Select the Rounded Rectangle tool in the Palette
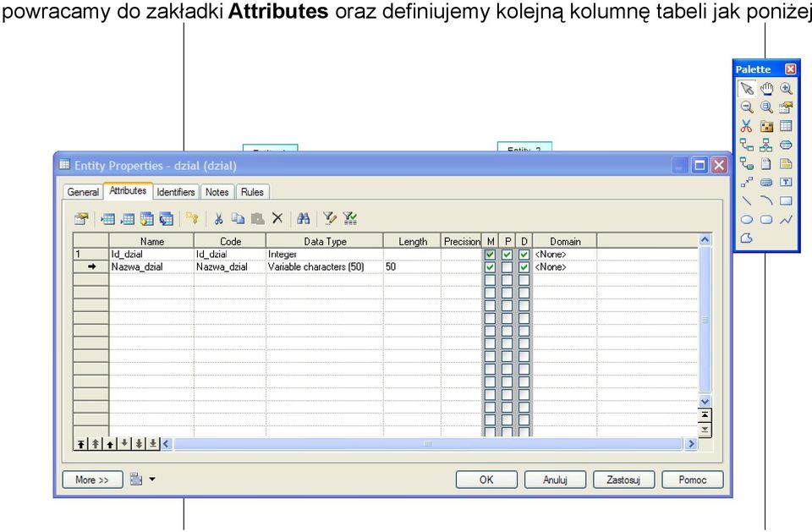The image size is (812, 532). [x=766, y=220]
